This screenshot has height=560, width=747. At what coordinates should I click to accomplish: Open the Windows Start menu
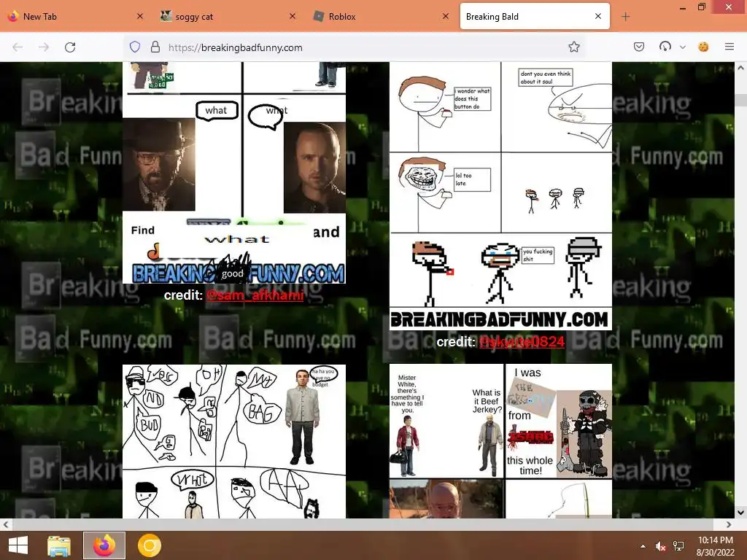click(18, 545)
